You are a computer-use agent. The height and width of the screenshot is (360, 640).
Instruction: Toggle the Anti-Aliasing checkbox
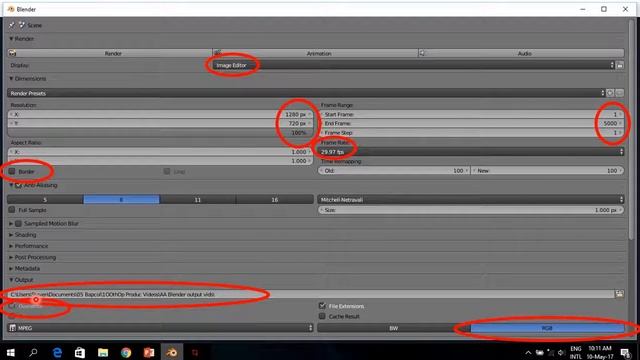click(18, 185)
